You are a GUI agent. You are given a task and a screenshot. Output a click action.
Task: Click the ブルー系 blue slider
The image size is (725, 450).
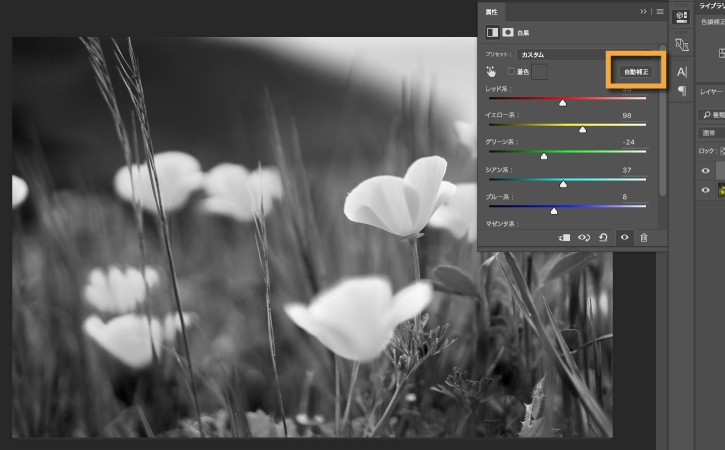coord(567,206)
